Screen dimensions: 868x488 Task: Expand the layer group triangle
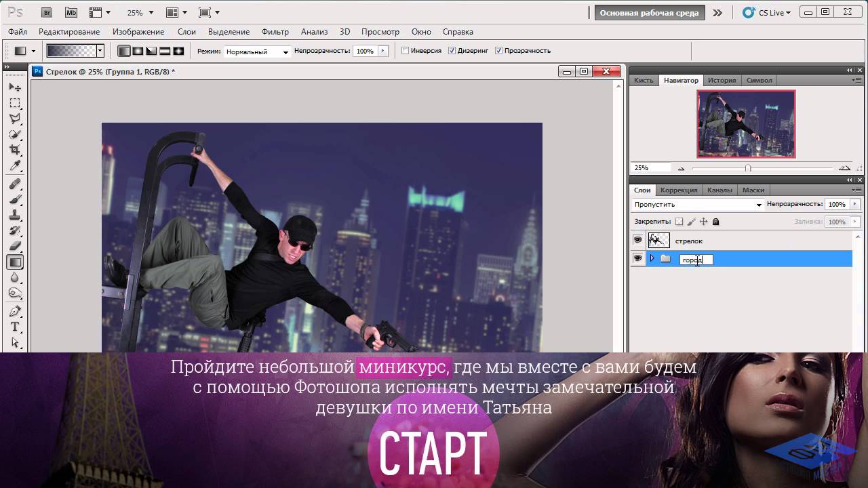[x=652, y=258]
